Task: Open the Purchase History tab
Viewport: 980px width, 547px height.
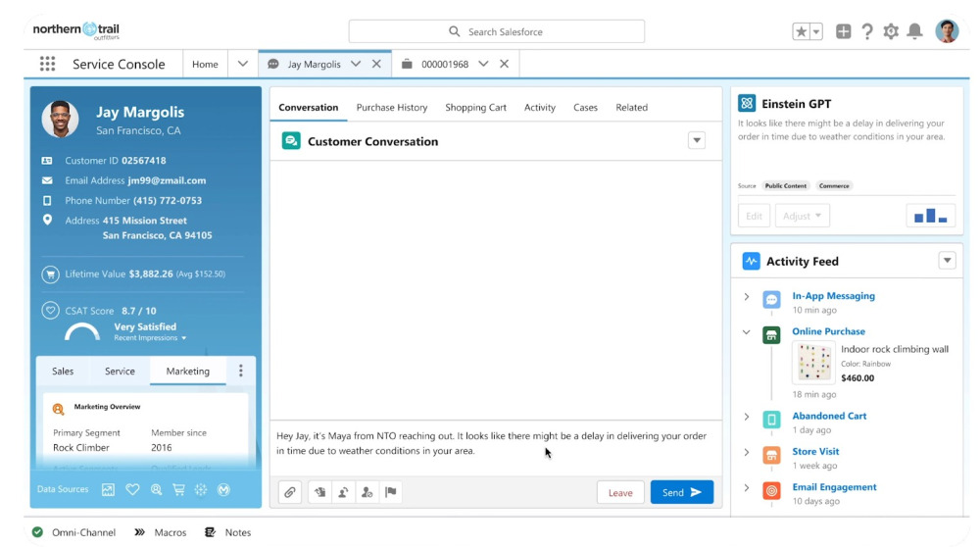Action: point(392,108)
